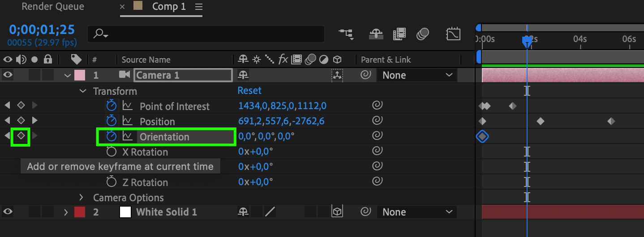Go to next Position keyframe
The image size is (644, 237).
[34, 121]
